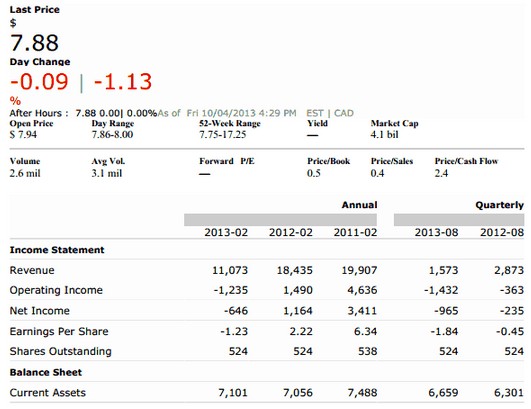Select the '4.1 bil' market cap value

pos(384,135)
